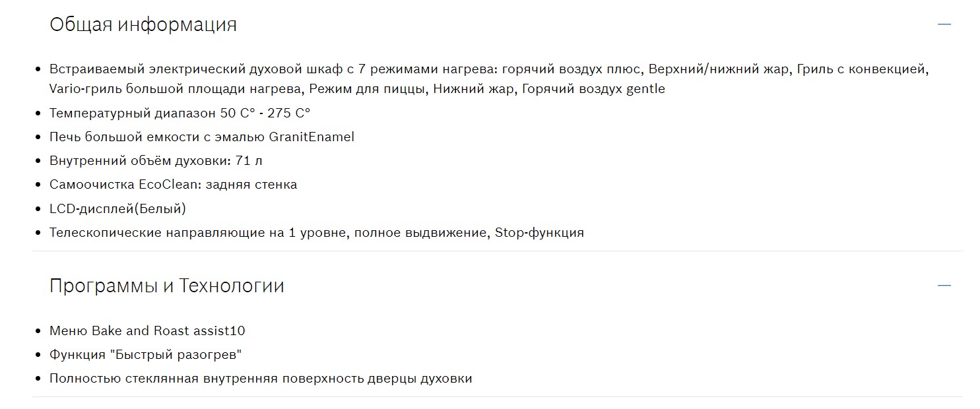Click the Меню Bake and Roast assist item
The width and height of the screenshot is (980, 409).
coord(147,330)
